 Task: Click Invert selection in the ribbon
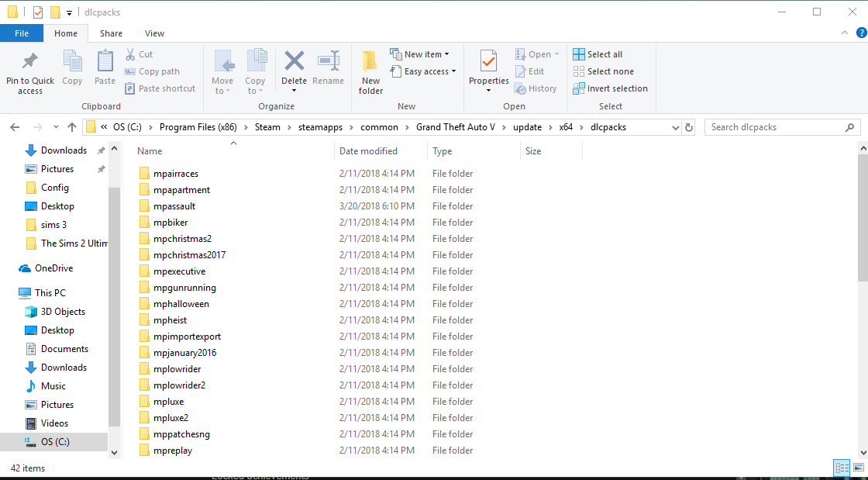click(x=610, y=88)
